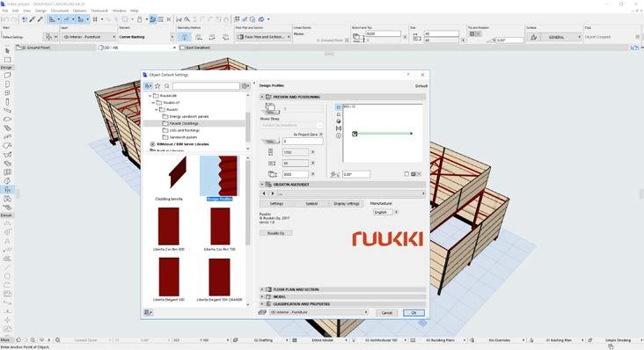Click the Pick Up Parameters eyedropper icon
This screenshot has width=644, height=350.
[32, 19]
